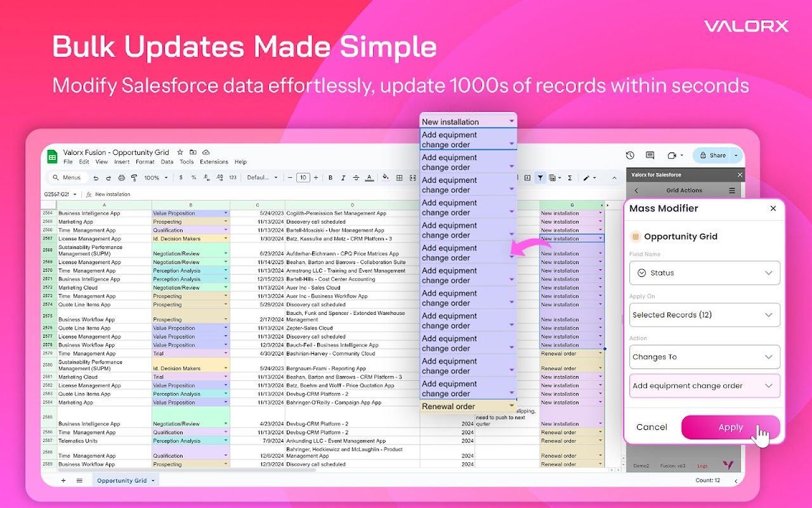Add a new sheet with plus button
Viewport: 812px width, 508px height.
(x=63, y=481)
